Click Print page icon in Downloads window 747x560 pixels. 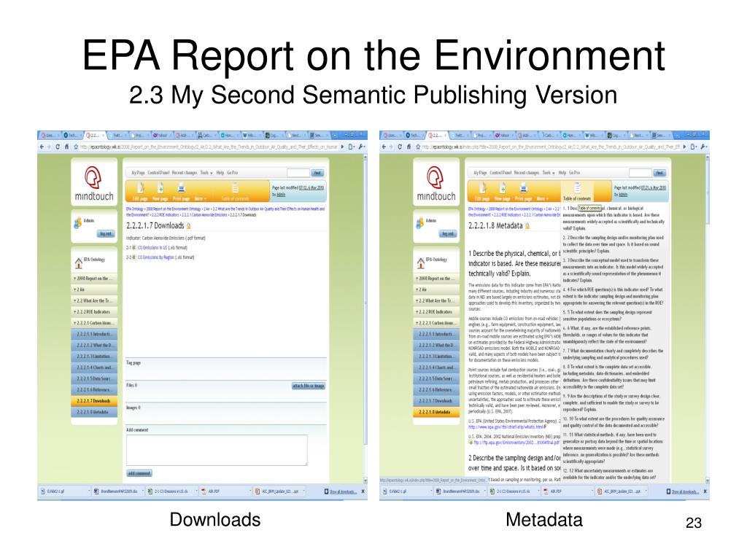[182, 187]
